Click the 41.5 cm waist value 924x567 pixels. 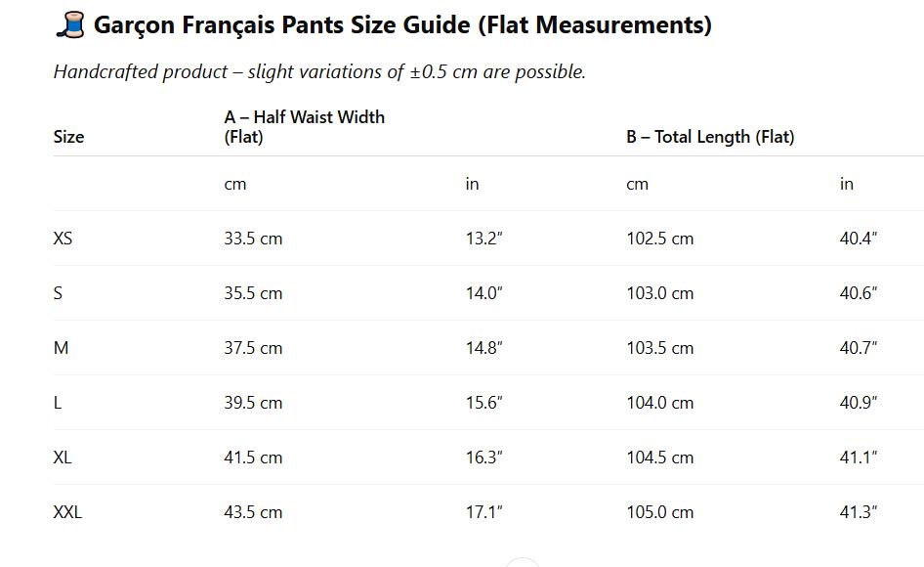click(x=253, y=458)
